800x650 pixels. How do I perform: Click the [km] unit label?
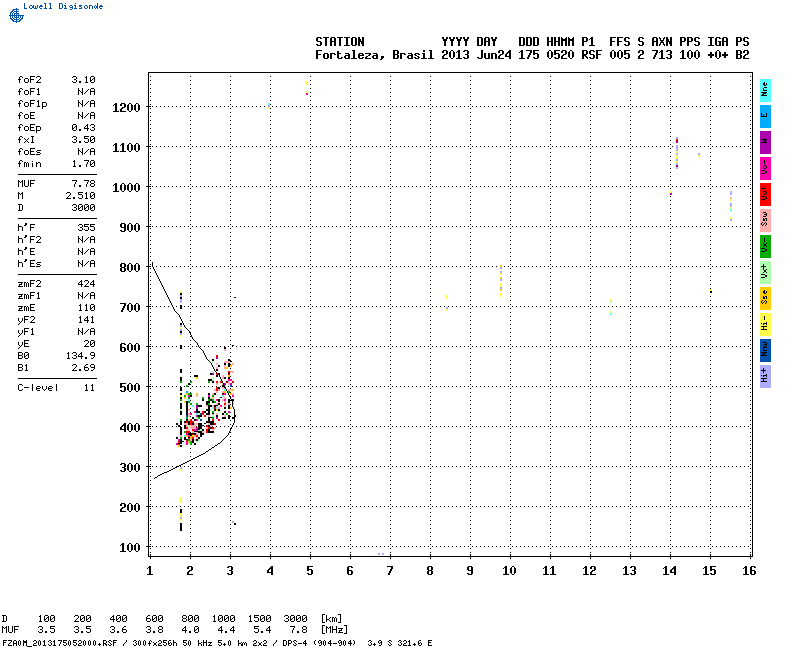tap(331, 619)
